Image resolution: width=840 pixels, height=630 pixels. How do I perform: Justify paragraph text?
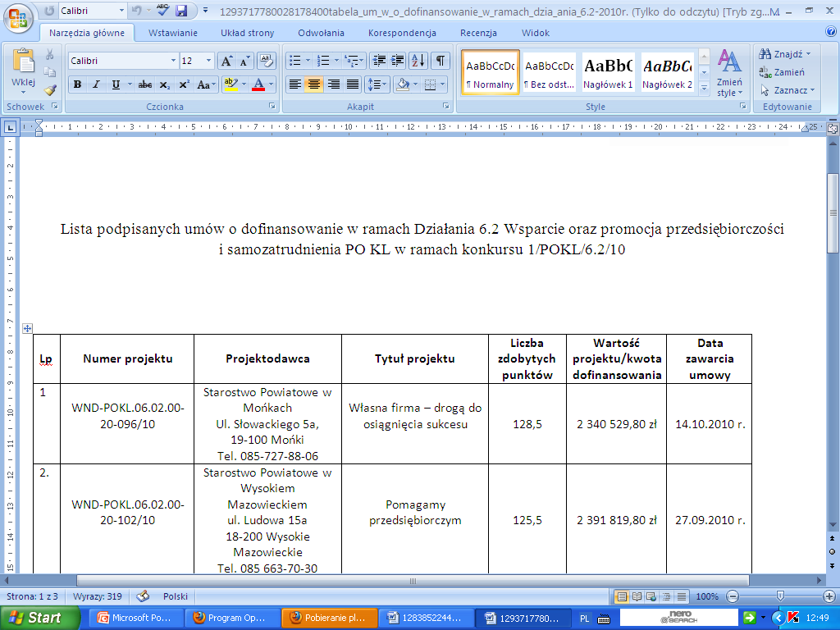[353, 84]
